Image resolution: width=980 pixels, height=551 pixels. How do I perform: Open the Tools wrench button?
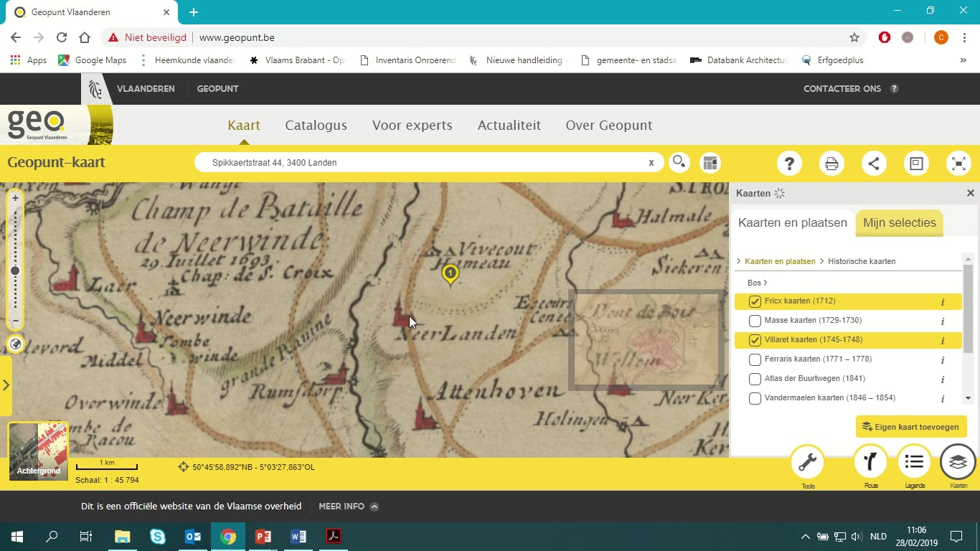[x=808, y=463]
